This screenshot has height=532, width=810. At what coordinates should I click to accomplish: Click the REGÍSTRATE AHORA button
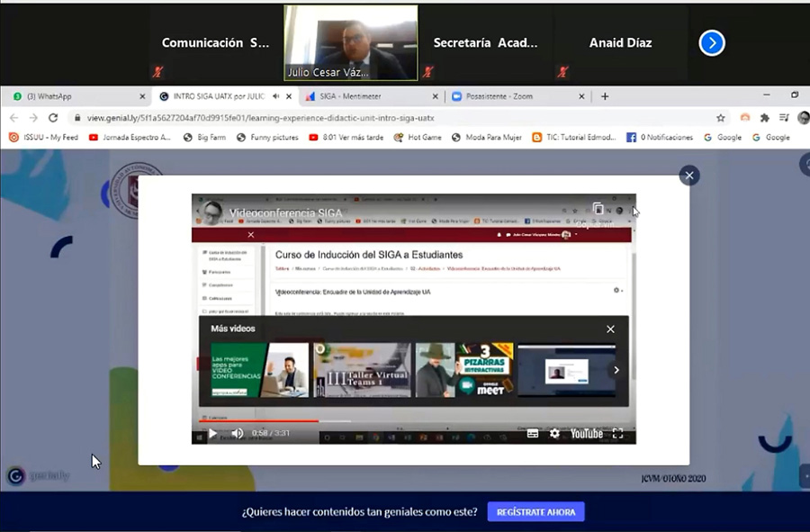tap(535, 512)
